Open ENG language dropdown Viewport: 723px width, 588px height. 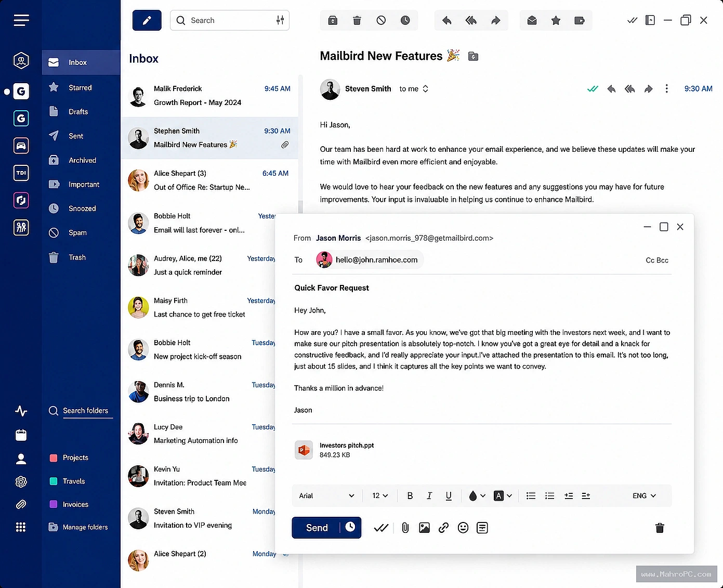pos(644,496)
